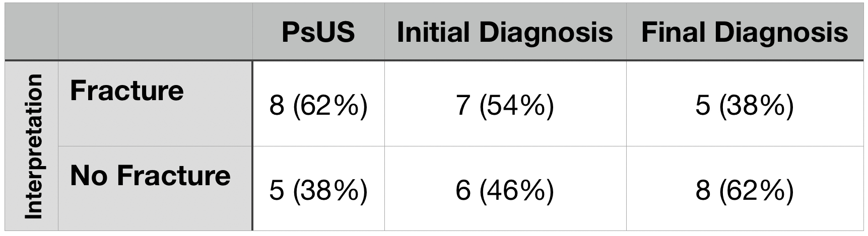Screen dimensions: 868x236
Task: Click the Fracture row header
Action: 155,104
